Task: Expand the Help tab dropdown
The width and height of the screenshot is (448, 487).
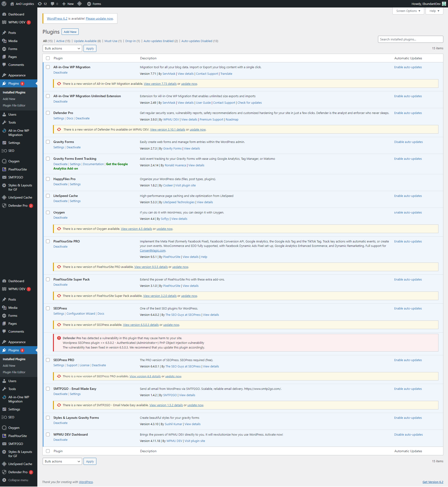Action: click(434, 11)
